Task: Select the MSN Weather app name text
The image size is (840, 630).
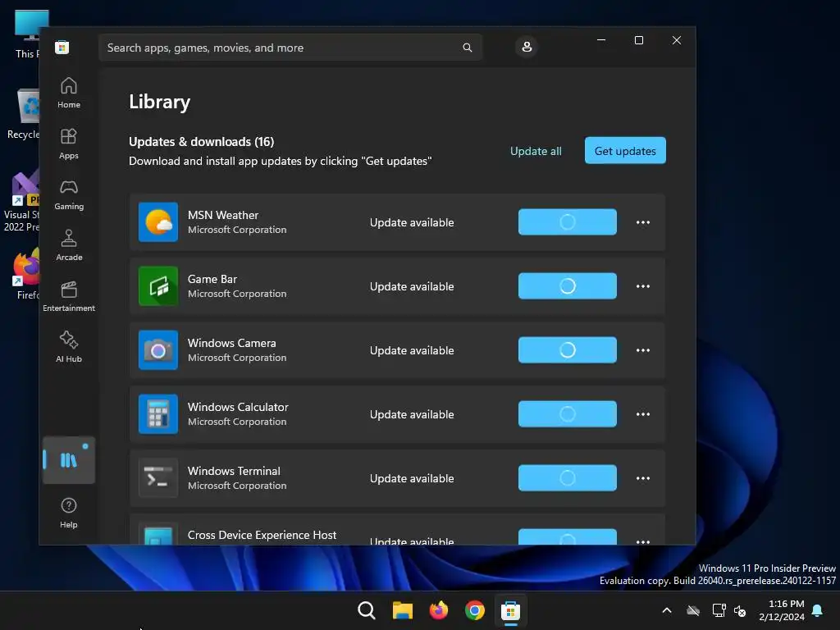Action: point(223,215)
